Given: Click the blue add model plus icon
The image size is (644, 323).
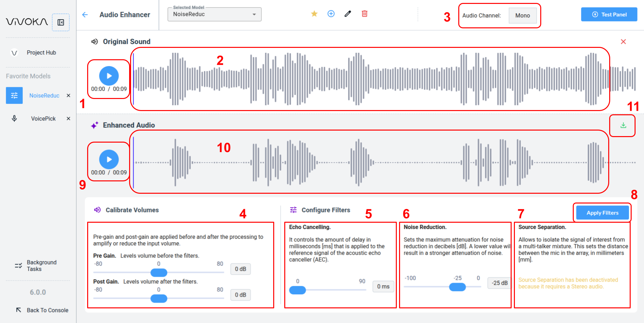Looking at the screenshot, I should click(331, 14).
